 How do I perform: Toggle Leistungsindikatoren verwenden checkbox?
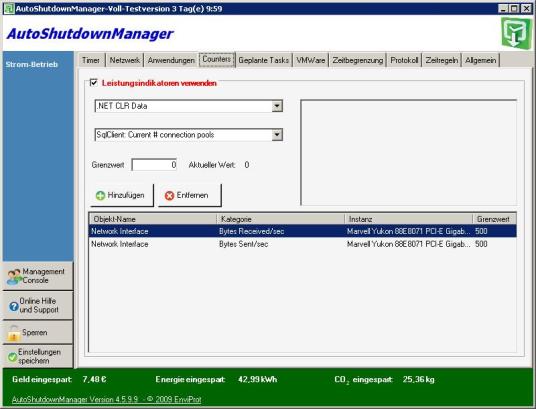[x=93, y=82]
